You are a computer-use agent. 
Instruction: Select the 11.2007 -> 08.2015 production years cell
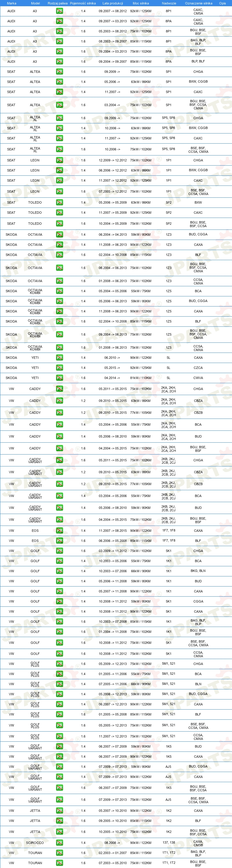pyautogui.click(x=113, y=530)
